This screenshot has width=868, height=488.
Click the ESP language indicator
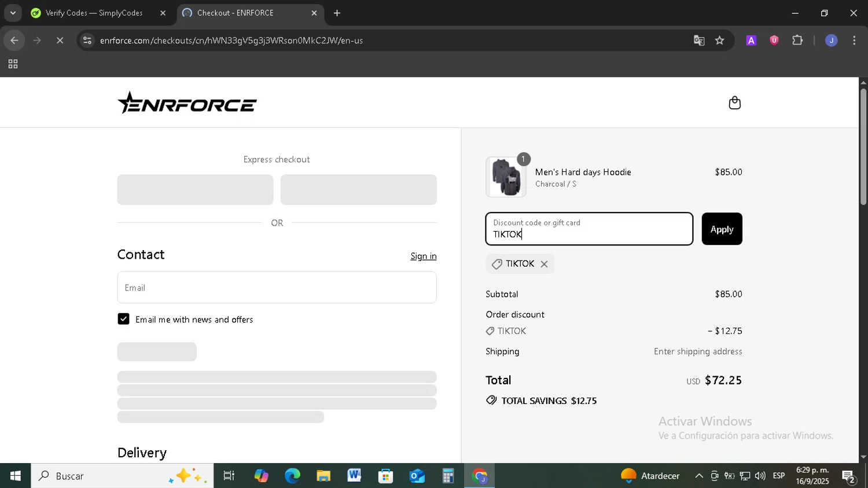779,476
